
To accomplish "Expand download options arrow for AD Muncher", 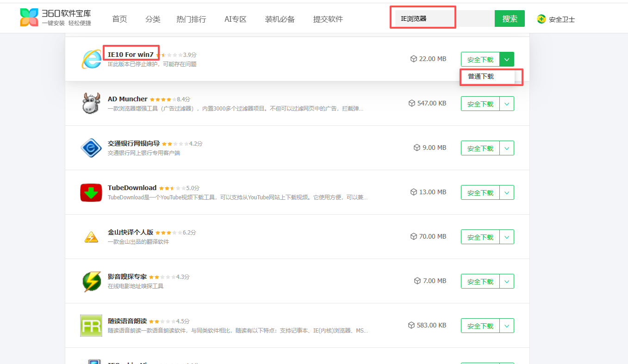I will coord(507,104).
